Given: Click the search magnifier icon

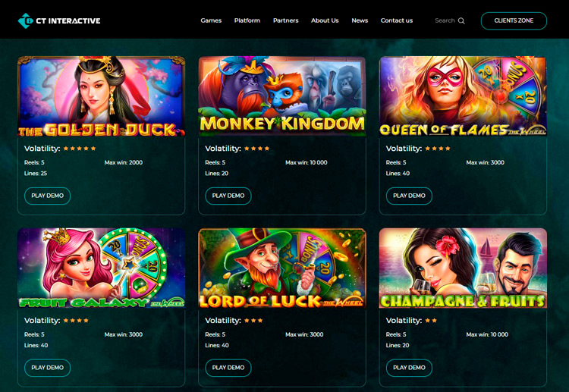Looking at the screenshot, I should click(x=461, y=20).
